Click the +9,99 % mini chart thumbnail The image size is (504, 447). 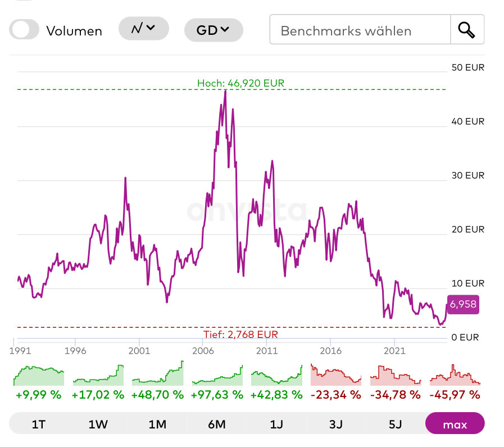(x=39, y=376)
